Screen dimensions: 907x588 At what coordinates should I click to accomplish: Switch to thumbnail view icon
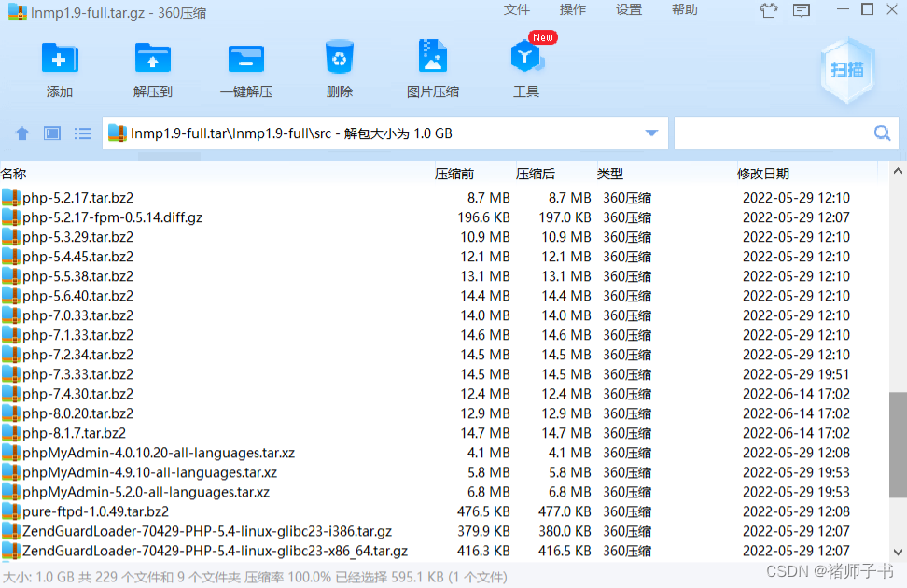coord(52,133)
